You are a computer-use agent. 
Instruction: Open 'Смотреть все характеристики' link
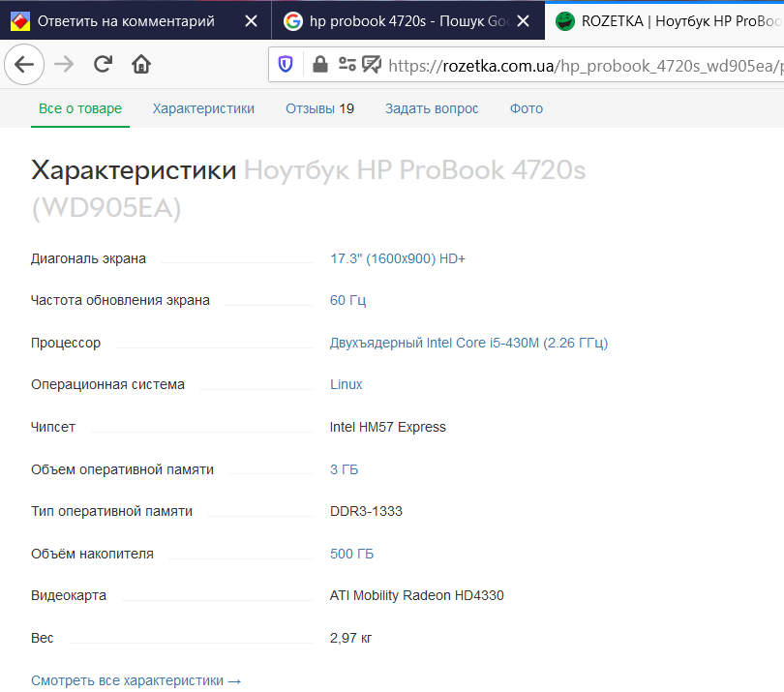(136, 680)
